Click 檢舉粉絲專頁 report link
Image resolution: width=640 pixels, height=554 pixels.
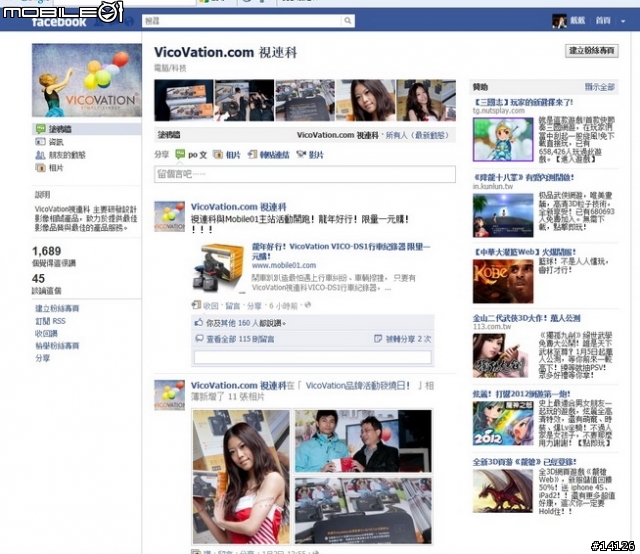click(57, 346)
